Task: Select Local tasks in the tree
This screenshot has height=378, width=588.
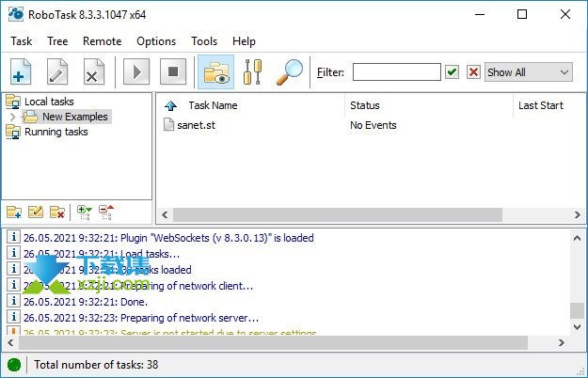Action: [49, 102]
